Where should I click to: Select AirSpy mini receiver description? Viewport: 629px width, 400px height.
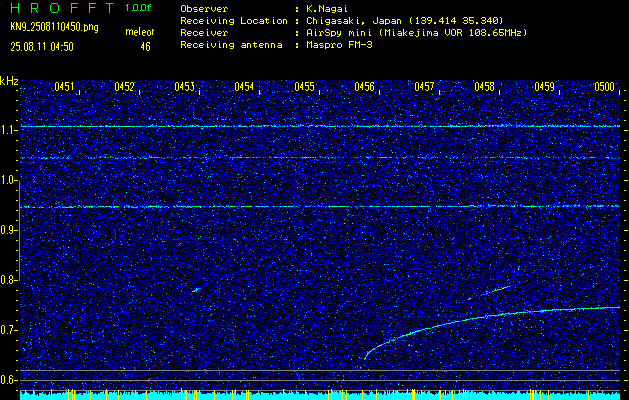[x=416, y=32]
